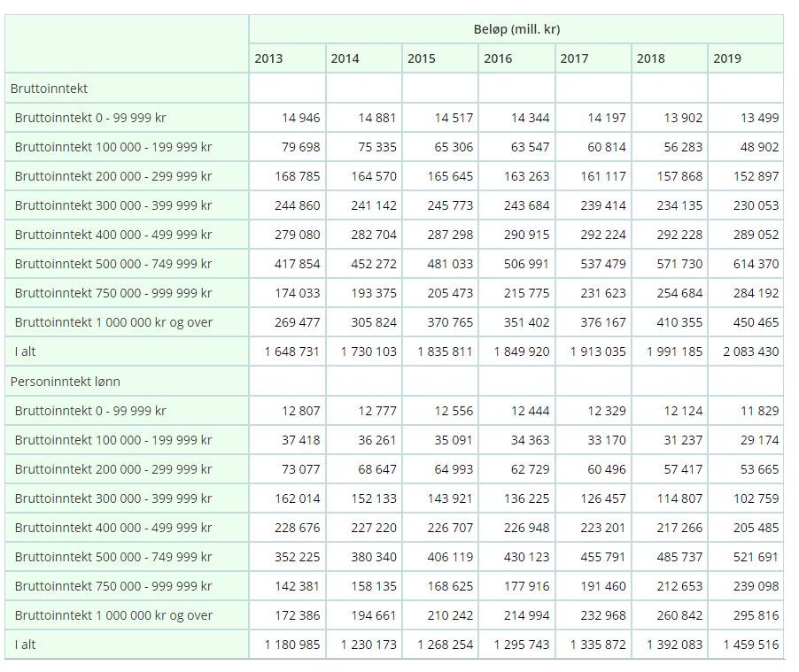Select the top "Bruttoinntekt" section heading row

tap(49, 89)
